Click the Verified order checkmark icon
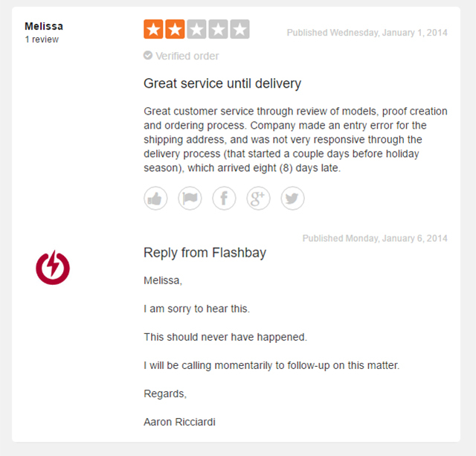 point(148,56)
